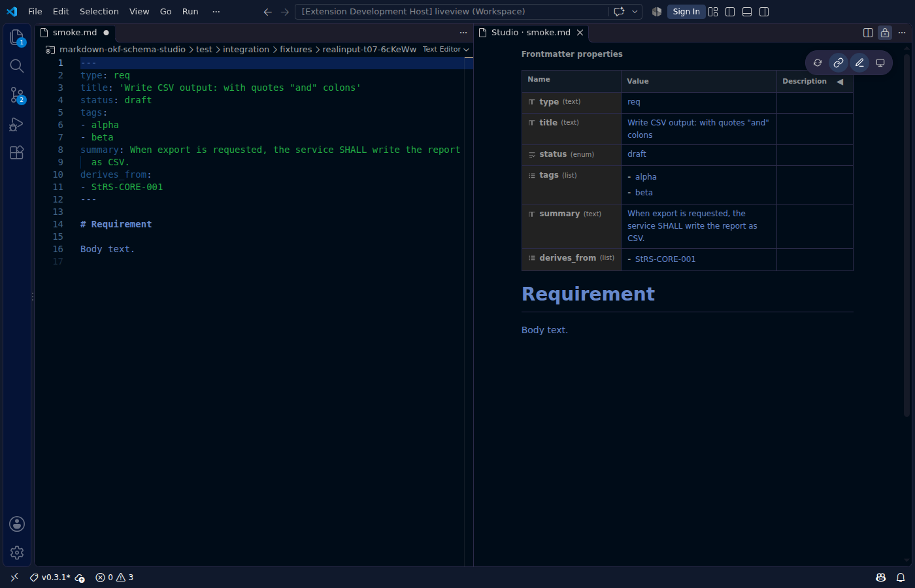Viewport: 915px width, 588px height.
Task: Open the File menu
Action: point(35,12)
